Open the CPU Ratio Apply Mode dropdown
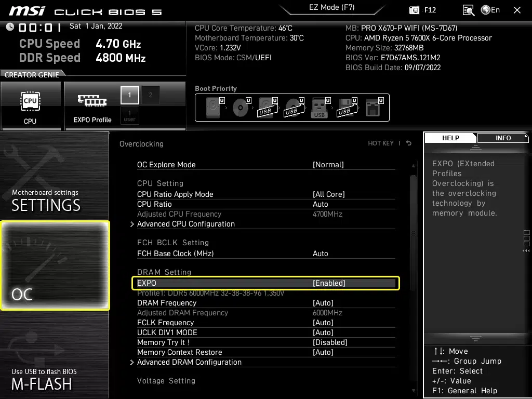The height and width of the screenshot is (399, 532). (x=328, y=194)
